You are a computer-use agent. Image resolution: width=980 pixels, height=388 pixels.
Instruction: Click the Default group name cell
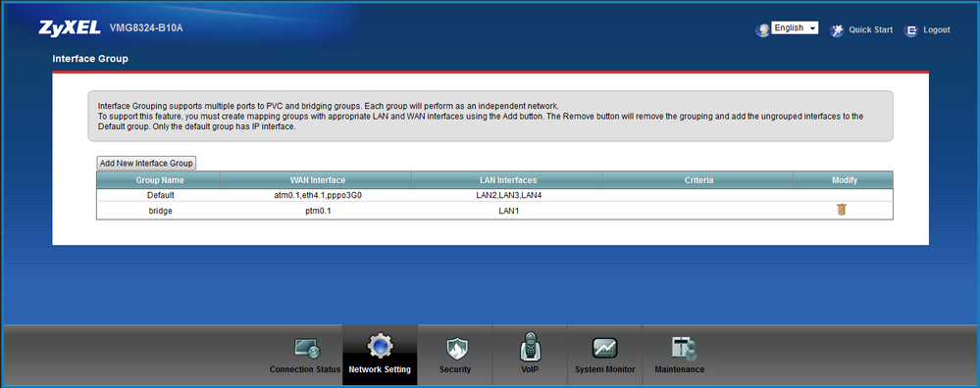160,195
